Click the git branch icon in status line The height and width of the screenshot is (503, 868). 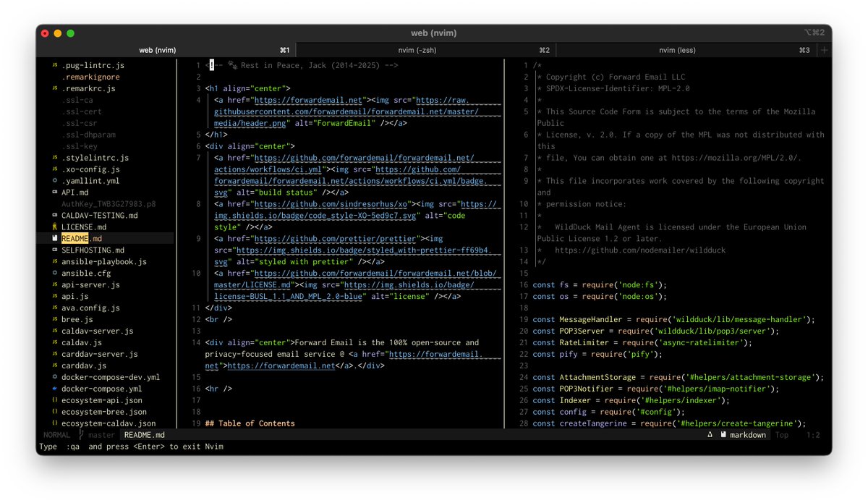[81, 435]
